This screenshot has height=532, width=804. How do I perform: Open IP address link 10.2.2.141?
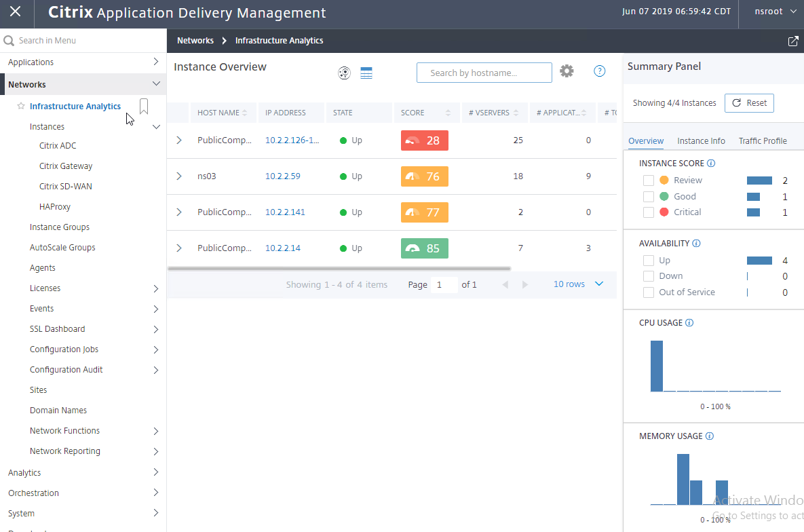coord(284,212)
